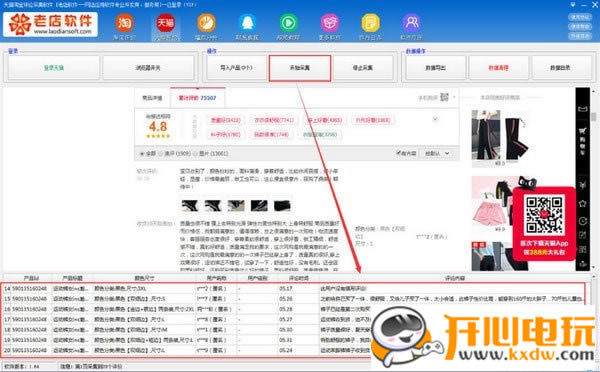Open the purple users agent icon
600x372 pixels.
point(411,23)
